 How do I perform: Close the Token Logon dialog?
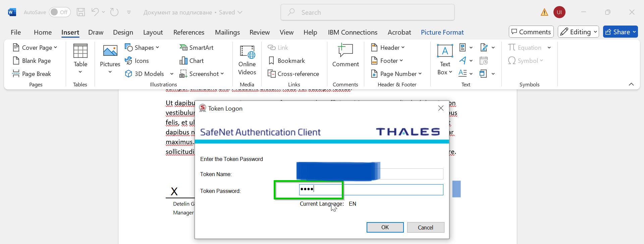tap(441, 108)
